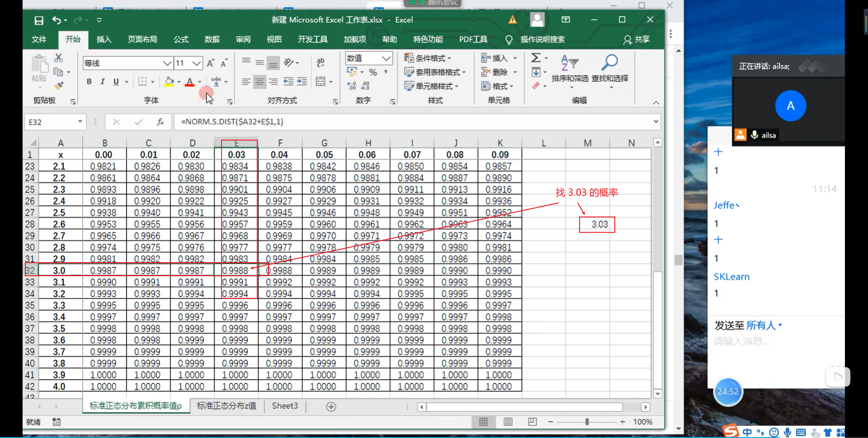Image resolution: width=868 pixels, height=438 pixels.
Task: Toggle Underline formatting
Action: pos(116,81)
